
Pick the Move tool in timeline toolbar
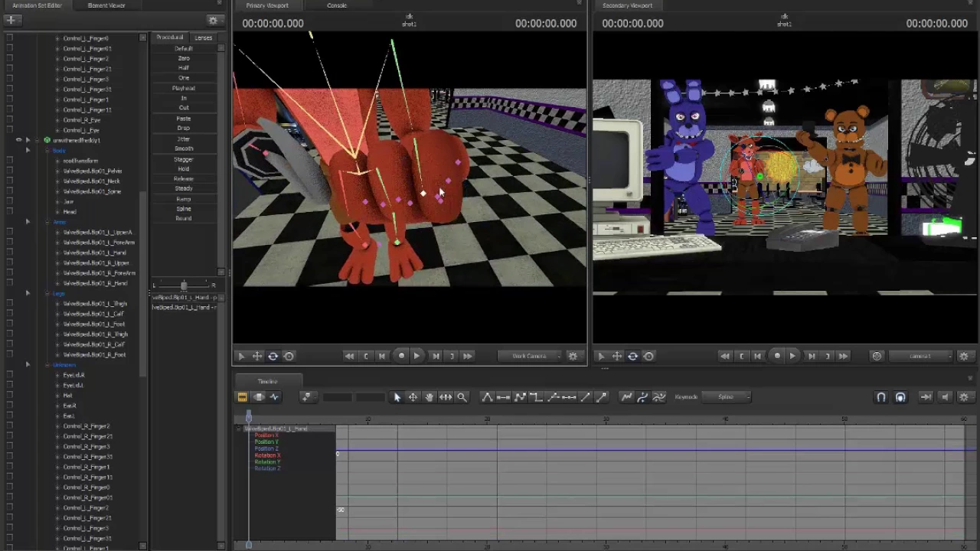coord(413,397)
